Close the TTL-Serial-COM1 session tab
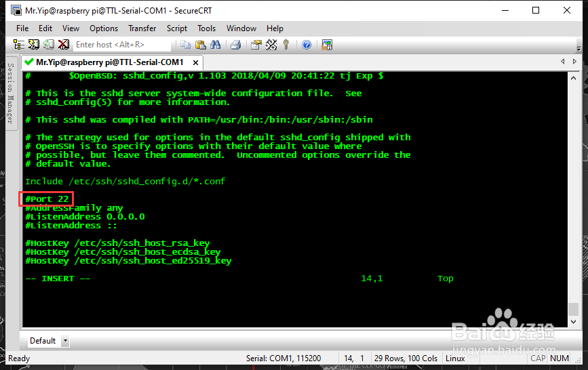 click(195, 62)
